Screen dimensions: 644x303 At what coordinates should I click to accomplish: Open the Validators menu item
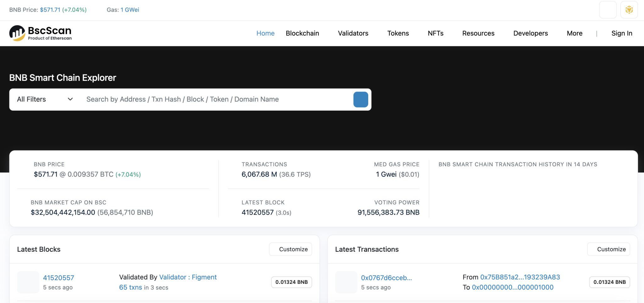pyautogui.click(x=353, y=33)
